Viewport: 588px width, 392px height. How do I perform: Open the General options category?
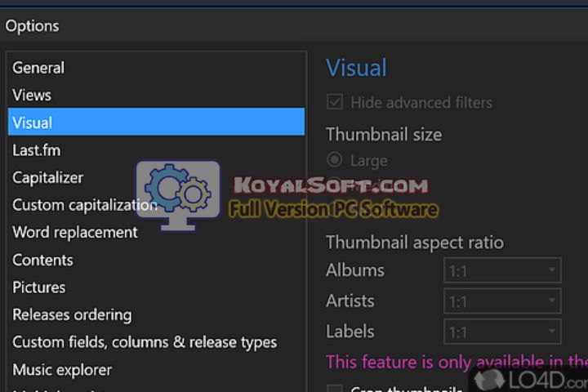tap(156, 68)
